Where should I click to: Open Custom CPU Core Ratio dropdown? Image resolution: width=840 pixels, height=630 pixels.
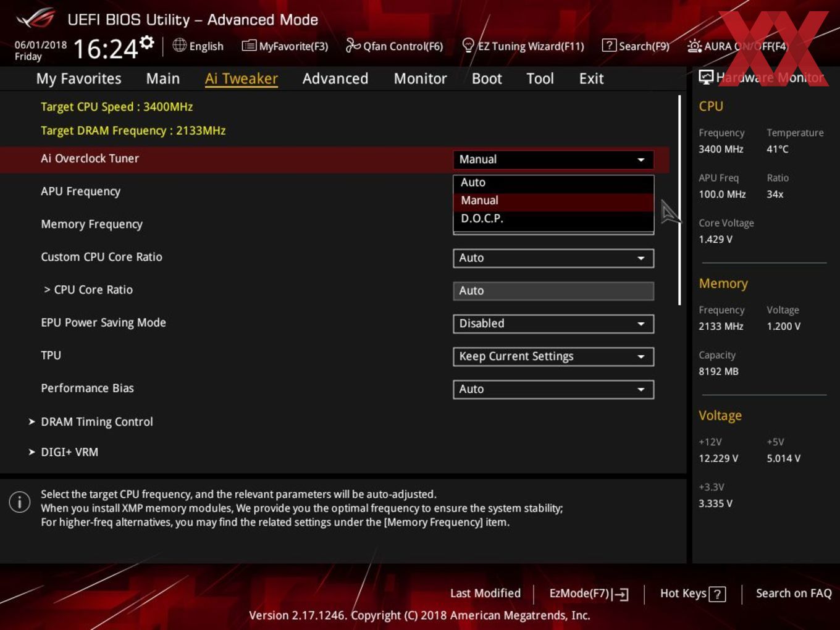[553, 258]
